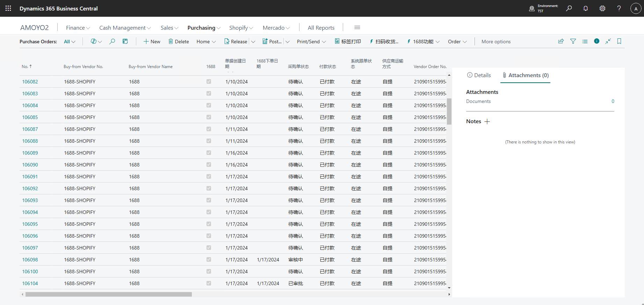
Task: Open notifications bell icon
Action: pyautogui.click(x=586, y=8)
